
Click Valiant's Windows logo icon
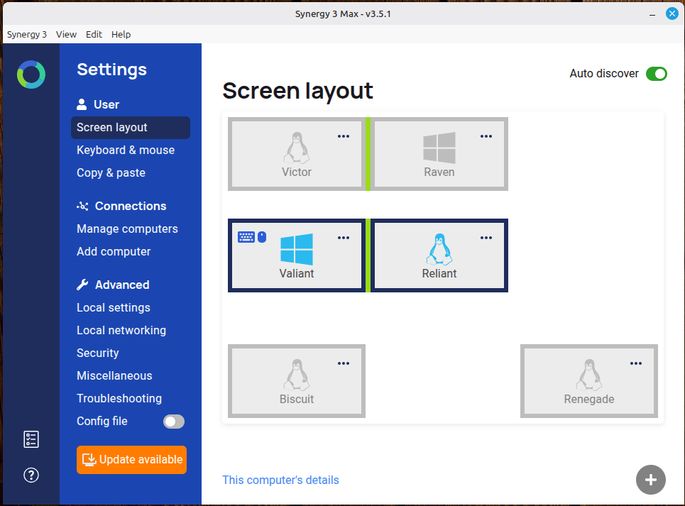297,249
